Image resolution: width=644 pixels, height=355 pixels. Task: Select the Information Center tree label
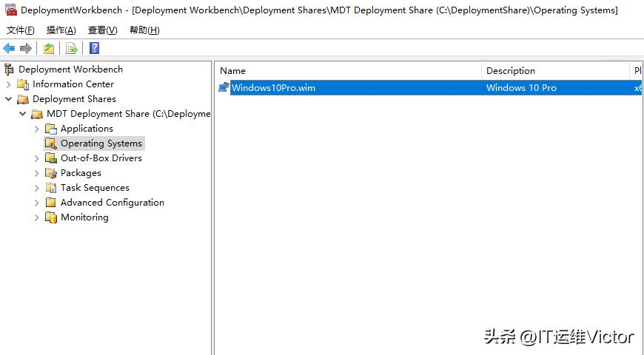[x=73, y=84]
